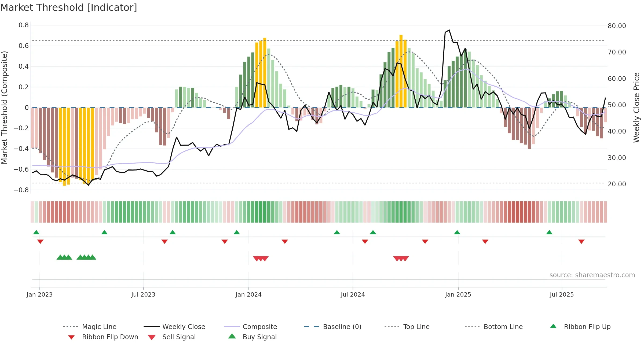This screenshot has width=644, height=362.
Task: Toggle the Baseline (0) legend entry
Action: click(x=333, y=327)
